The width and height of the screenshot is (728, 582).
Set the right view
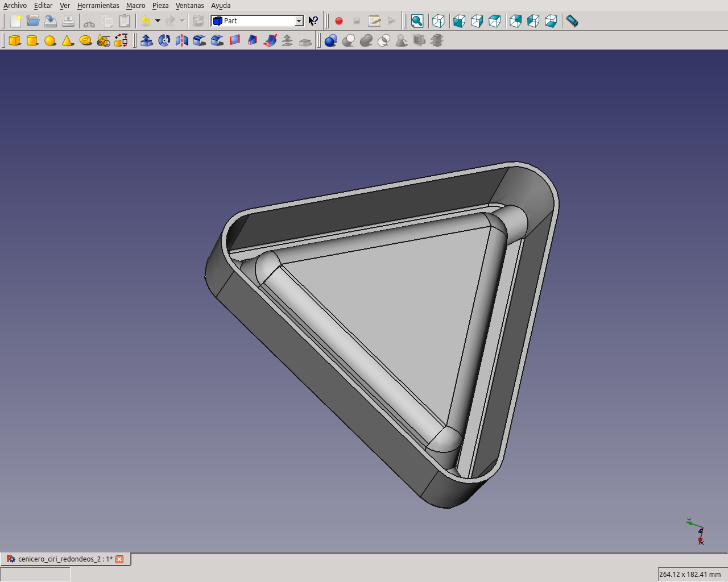click(495, 21)
